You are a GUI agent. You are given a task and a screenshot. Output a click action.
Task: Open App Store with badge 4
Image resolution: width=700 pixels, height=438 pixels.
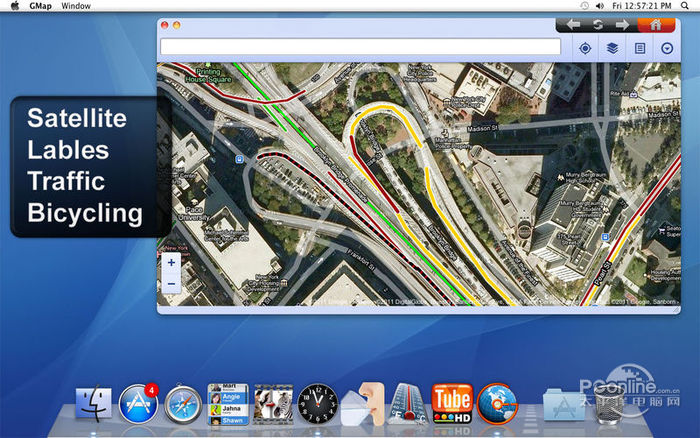coord(138,404)
